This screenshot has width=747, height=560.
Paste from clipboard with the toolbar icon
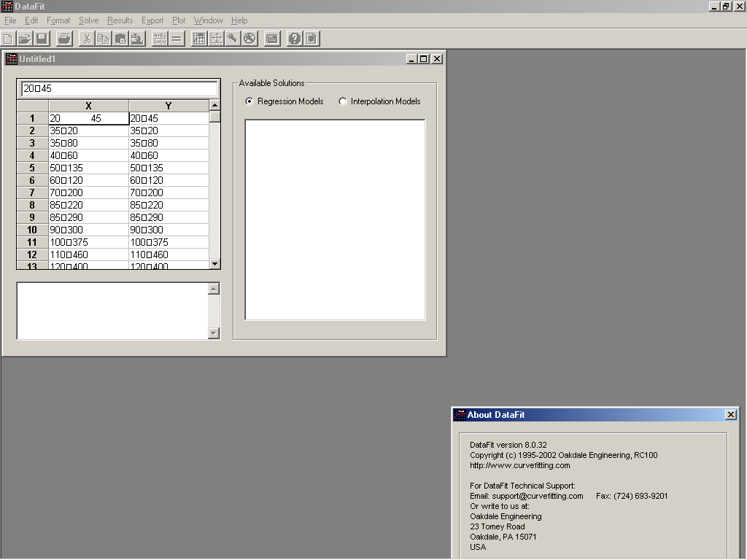[120, 39]
